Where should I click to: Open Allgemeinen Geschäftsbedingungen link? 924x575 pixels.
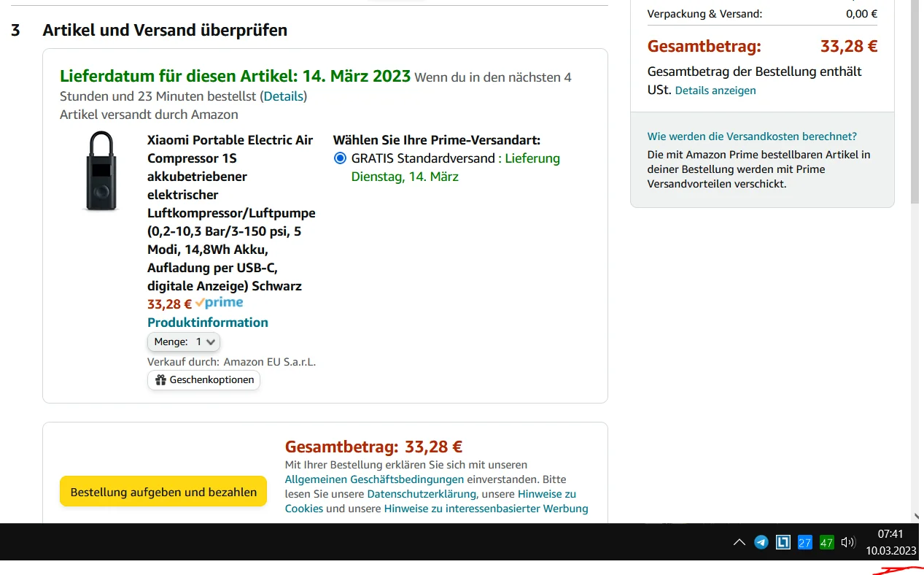tap(374, 479)
